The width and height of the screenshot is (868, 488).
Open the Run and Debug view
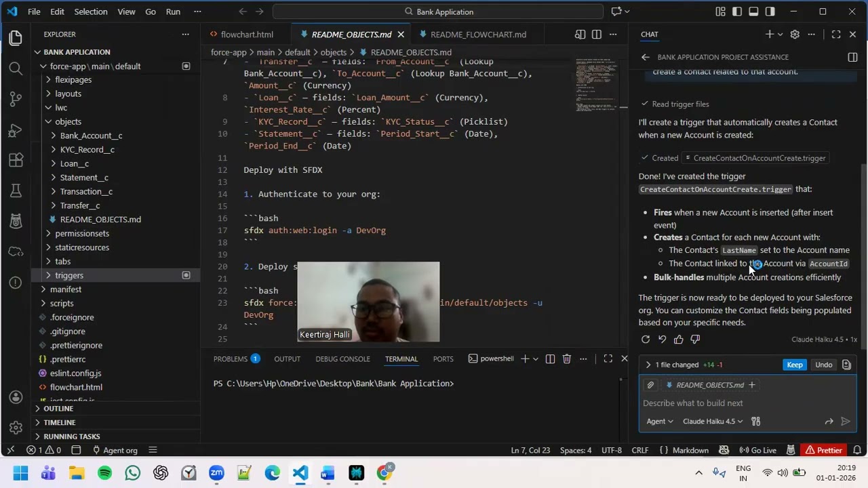tap(16, 129)
